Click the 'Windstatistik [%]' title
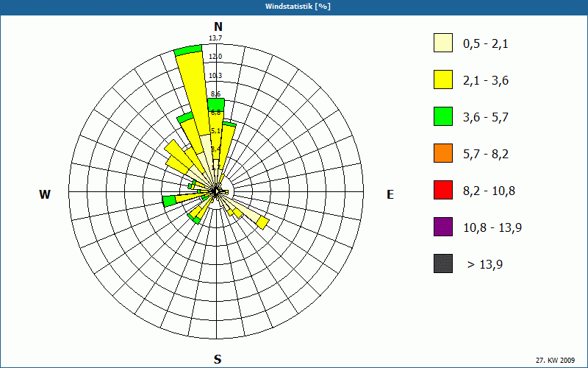The image size is (588, 368). 298,7
